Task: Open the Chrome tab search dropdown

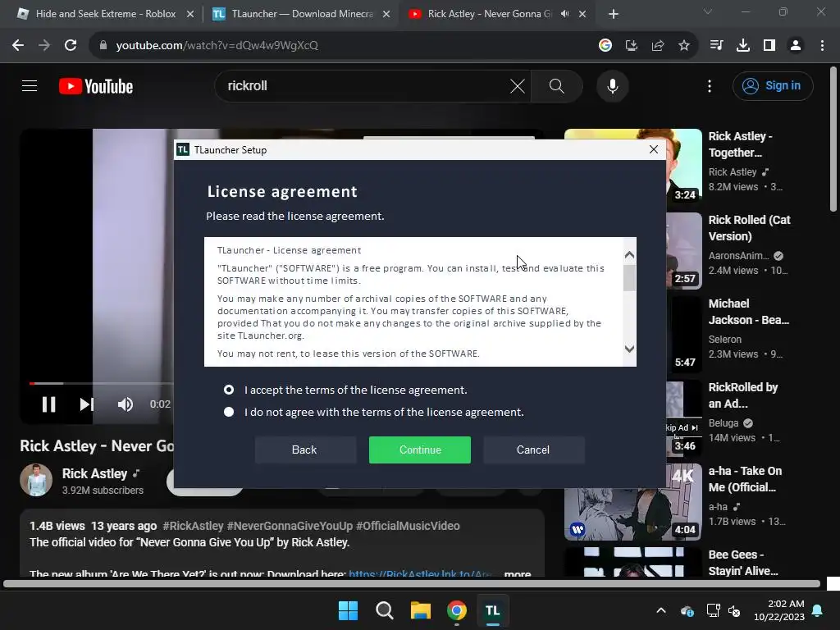Action: (x=708, y=11)
